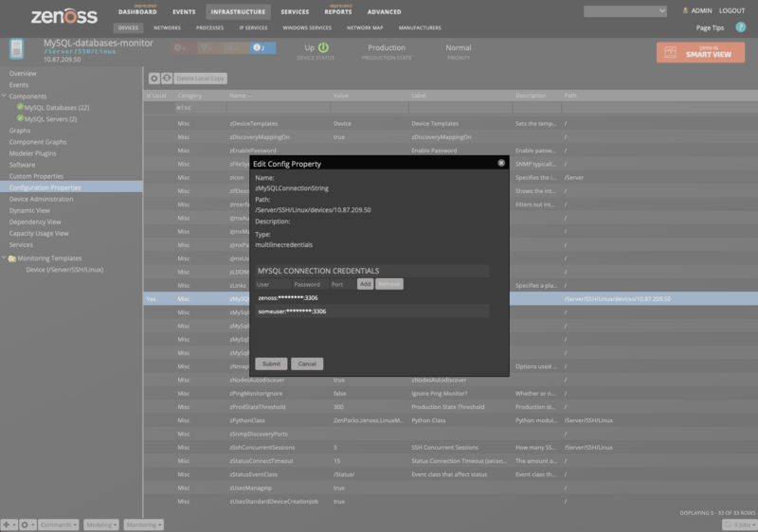The height and width of the screenshot is (532, 758).
Task: Open the Services menu
Action: coord(295,11)
